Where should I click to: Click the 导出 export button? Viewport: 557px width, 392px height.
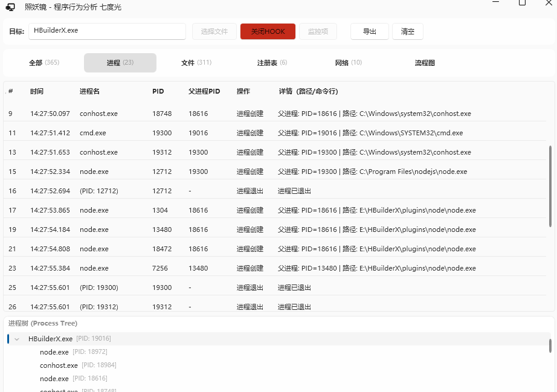pos(370,31)
